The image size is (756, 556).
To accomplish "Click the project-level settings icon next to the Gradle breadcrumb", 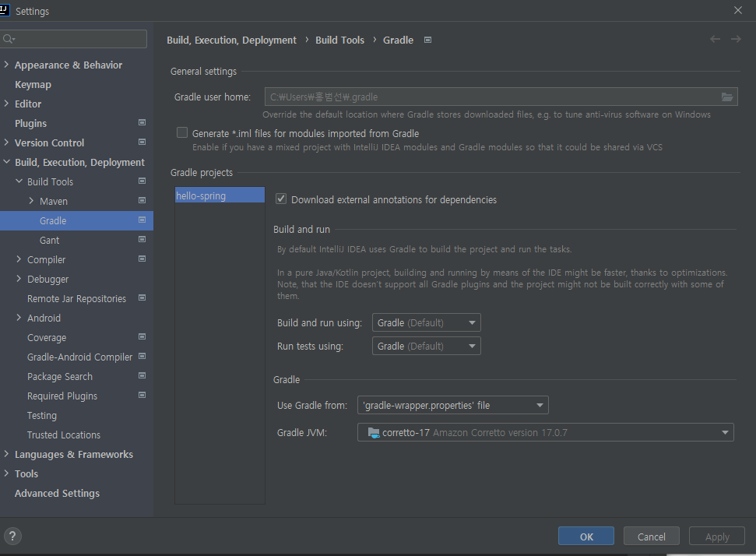I will 427,40.
